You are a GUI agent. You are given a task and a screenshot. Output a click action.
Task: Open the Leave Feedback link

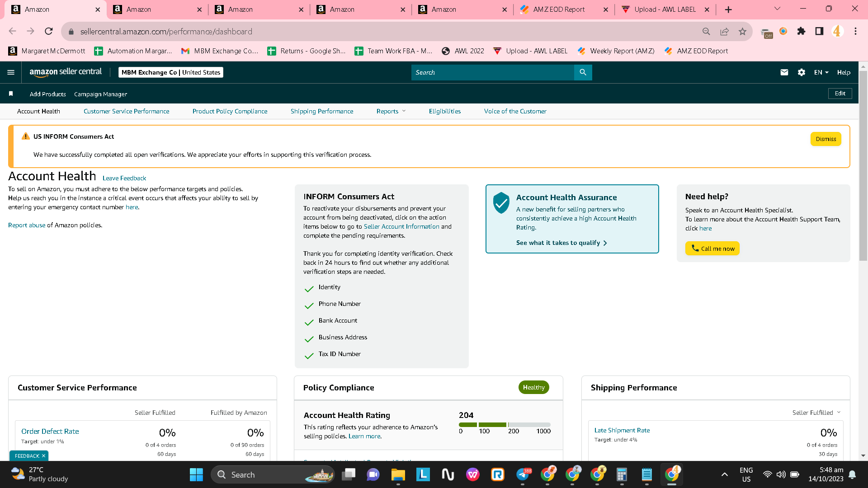tap(124, 178)
